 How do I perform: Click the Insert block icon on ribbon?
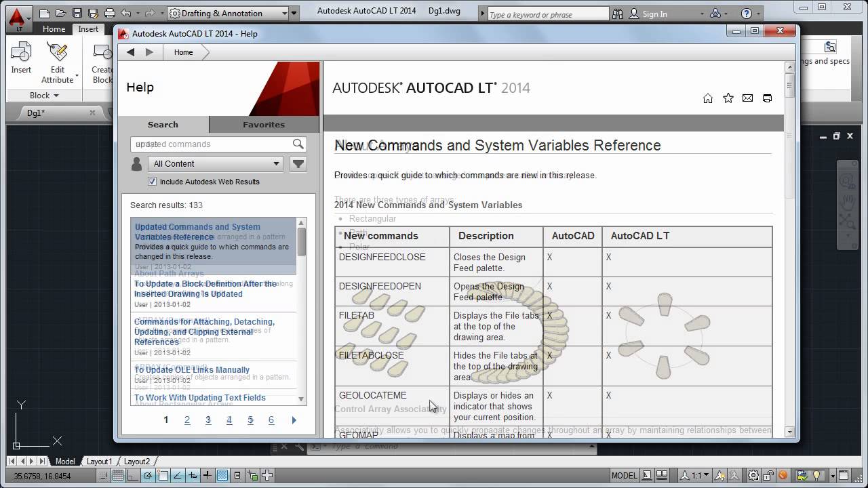21,52
